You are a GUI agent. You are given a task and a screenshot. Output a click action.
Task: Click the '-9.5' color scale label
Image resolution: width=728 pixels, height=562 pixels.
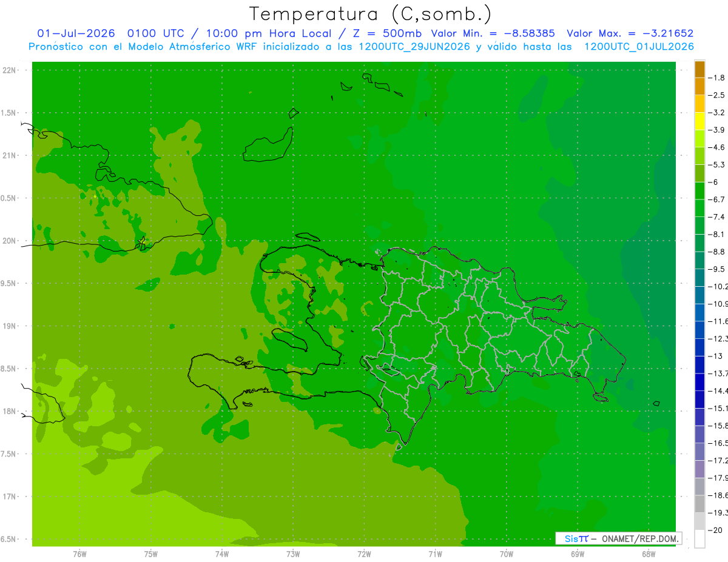717,269
